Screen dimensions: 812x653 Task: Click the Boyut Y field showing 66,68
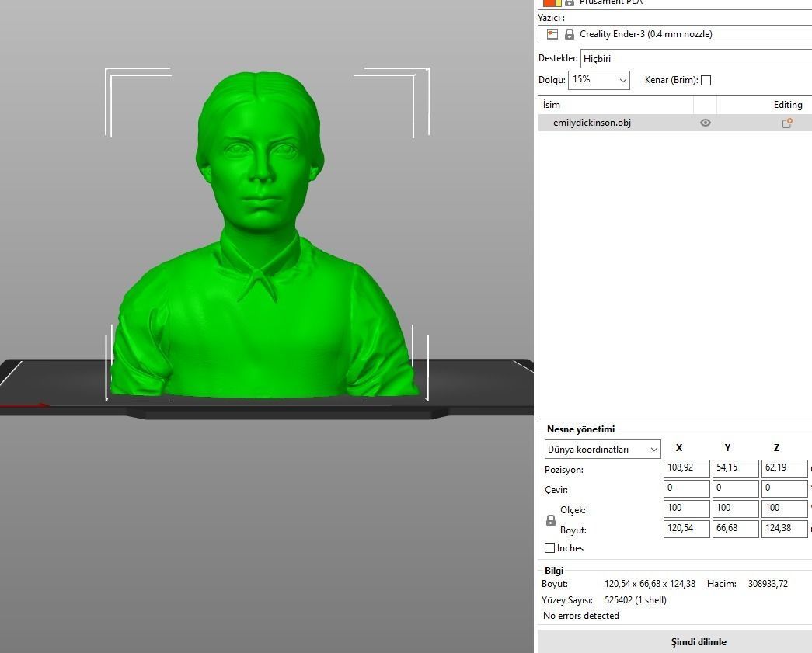click(735, 529)
